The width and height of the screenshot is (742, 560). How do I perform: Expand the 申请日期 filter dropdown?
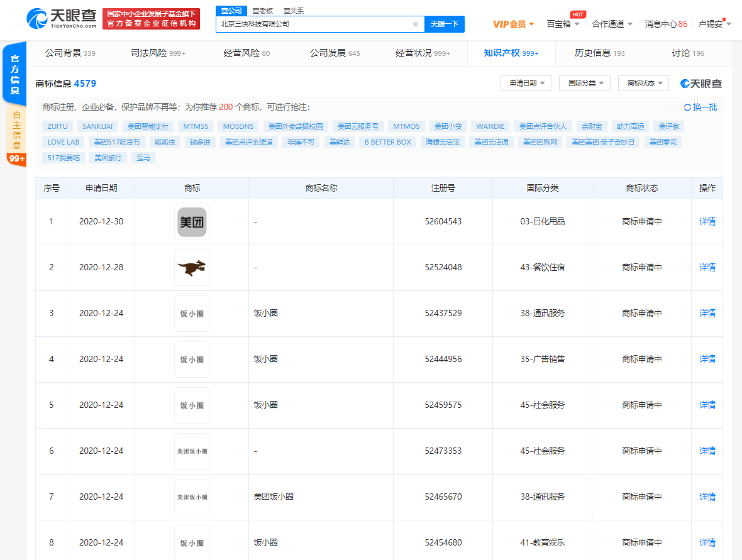click(526, 83)
